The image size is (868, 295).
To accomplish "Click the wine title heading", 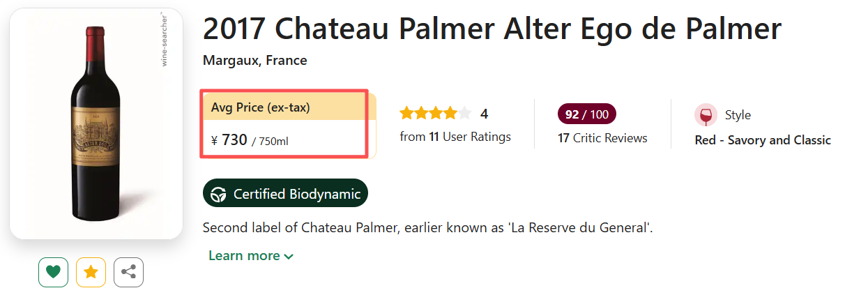I will click(x=492, y=29).
